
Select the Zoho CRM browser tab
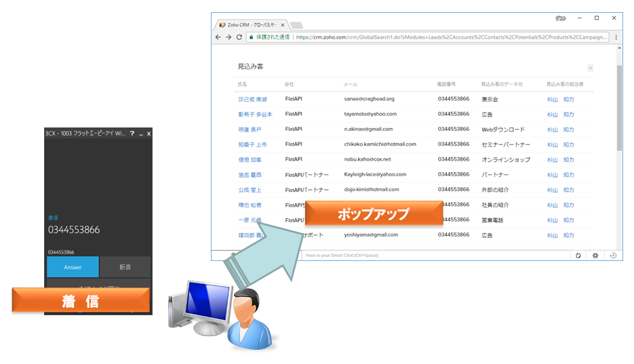click(252, 25)
